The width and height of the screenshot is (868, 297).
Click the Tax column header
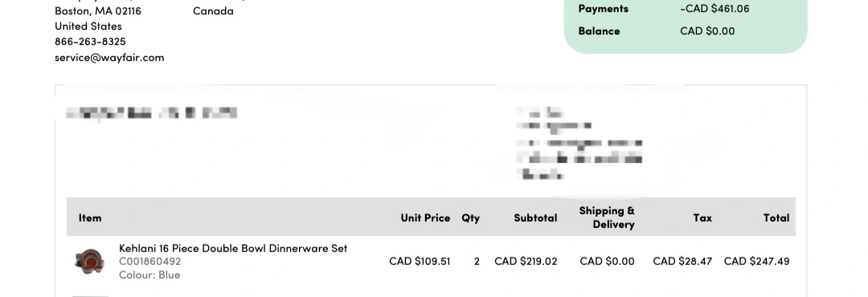point(702,218)
